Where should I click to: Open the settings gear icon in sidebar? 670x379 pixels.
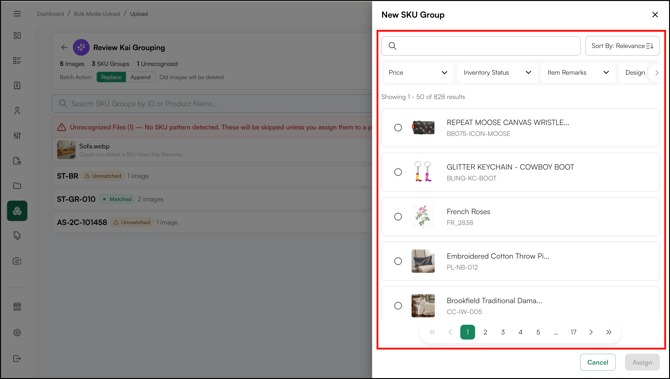17,332
